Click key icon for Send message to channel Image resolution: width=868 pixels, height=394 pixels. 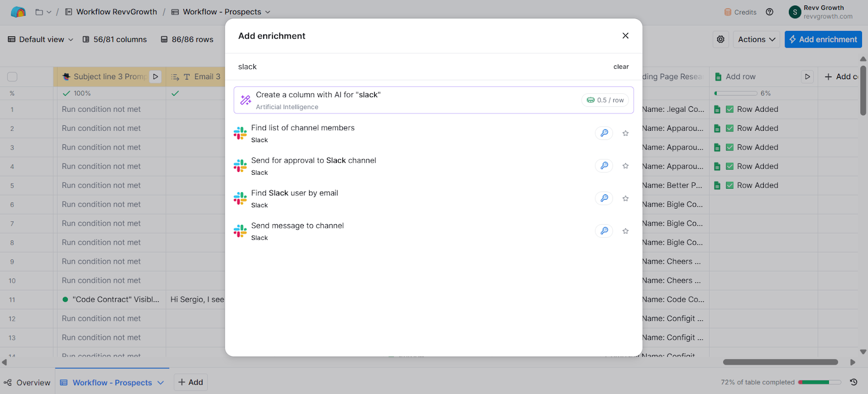tap(604, 231)
